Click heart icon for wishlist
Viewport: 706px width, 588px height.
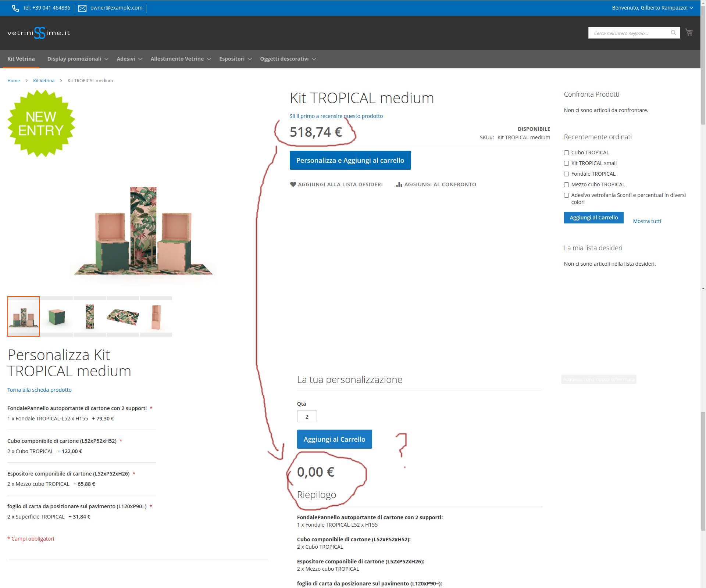pos(293,184)
